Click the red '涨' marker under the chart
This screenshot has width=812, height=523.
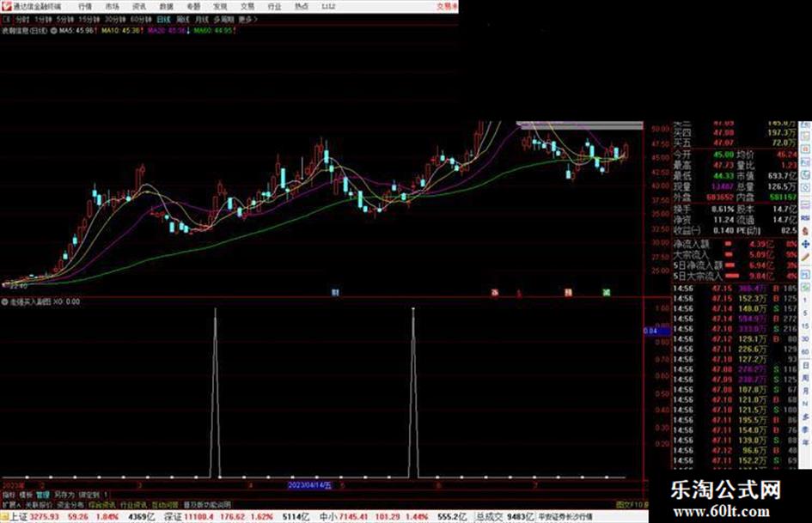[x=495, y=293]
